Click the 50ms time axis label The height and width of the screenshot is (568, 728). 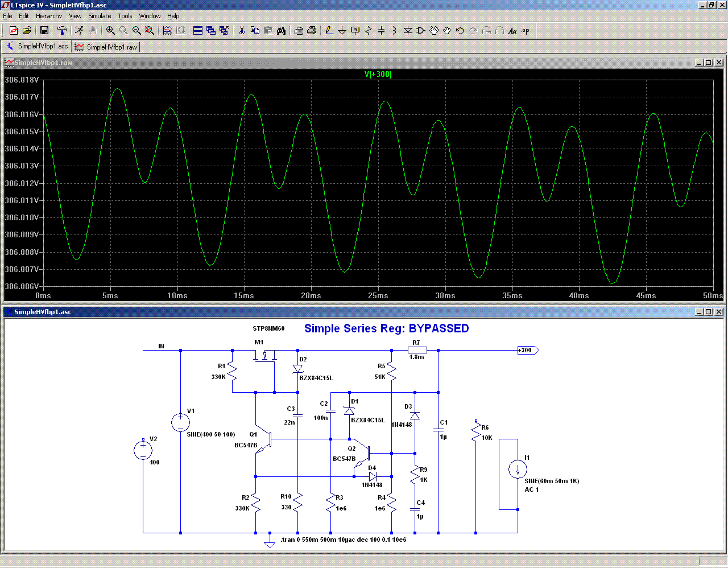click(713, 295)
